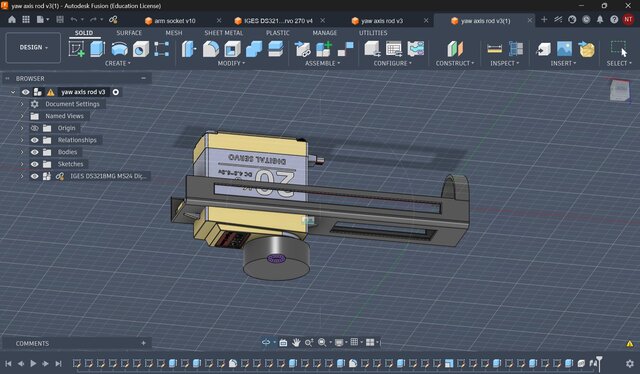Collapse the Browser panel minus button
The width and height of the screenshot is (640, 374).
click(x=143, y=78)
